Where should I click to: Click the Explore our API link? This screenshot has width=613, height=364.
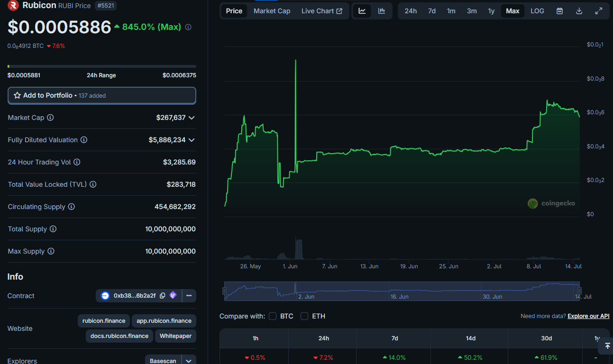[588, 316]
